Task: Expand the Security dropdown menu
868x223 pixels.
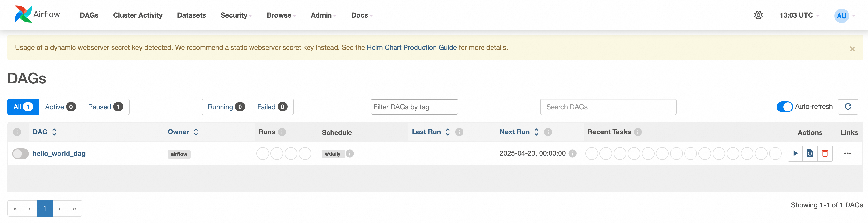Action: pos(236,15)
